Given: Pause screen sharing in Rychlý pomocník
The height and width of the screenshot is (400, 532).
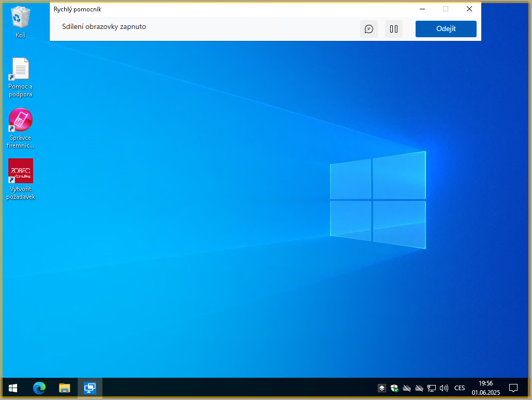Looking at the screenshot, I should [x=394, y=29].
